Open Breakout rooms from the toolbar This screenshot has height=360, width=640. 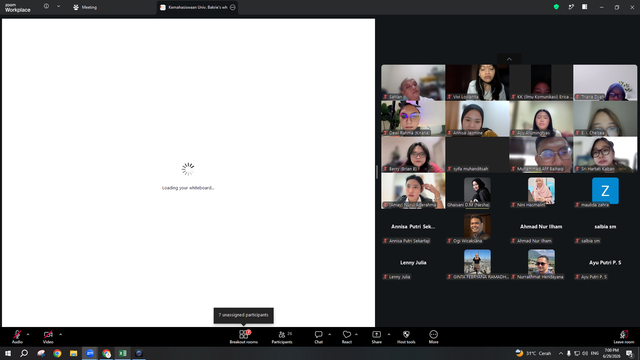pos(244,337)
